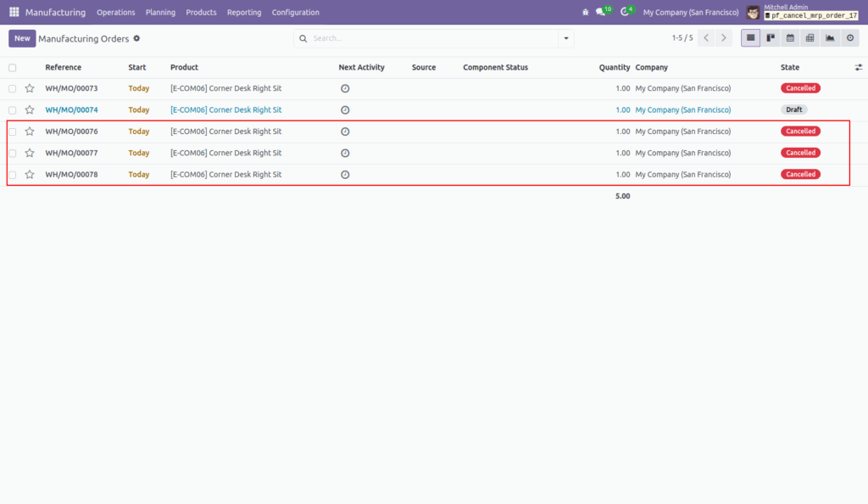Open the WH/MO/00077 order link
Screen dimensions: 868x504
click(x=73, y=153)
